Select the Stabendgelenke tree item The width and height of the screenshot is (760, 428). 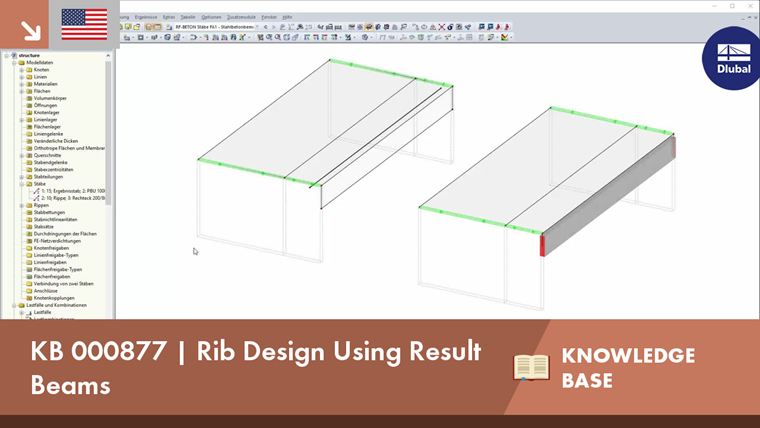[x=50, y=162]
